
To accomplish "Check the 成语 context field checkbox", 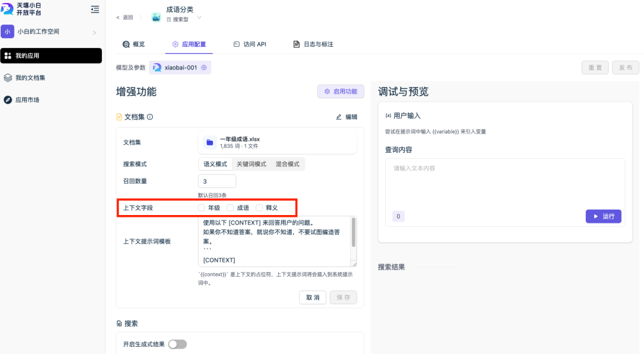I will (230, 208).
